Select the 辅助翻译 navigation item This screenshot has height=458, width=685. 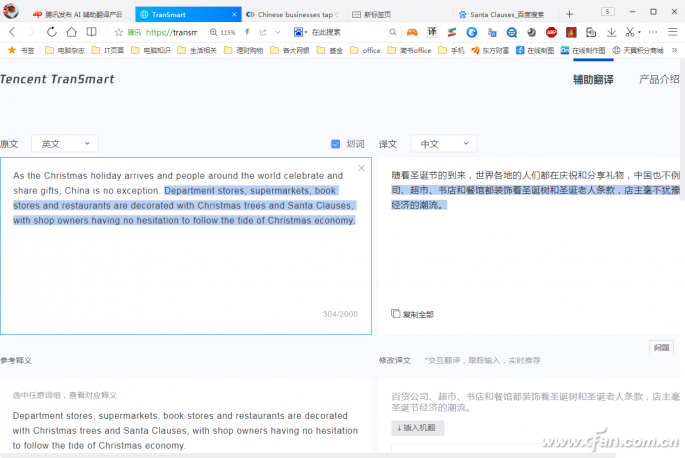[593, 80]
